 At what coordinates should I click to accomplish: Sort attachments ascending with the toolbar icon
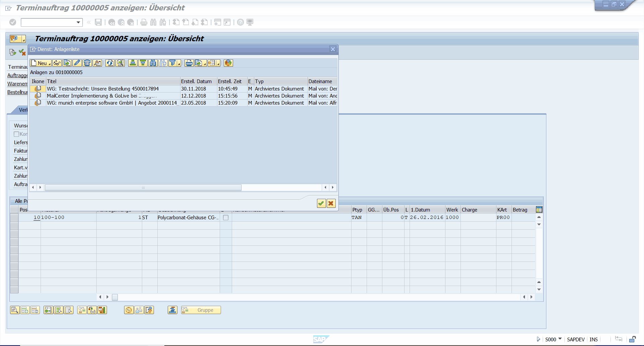pyautogui.click(x=133, y=63)
